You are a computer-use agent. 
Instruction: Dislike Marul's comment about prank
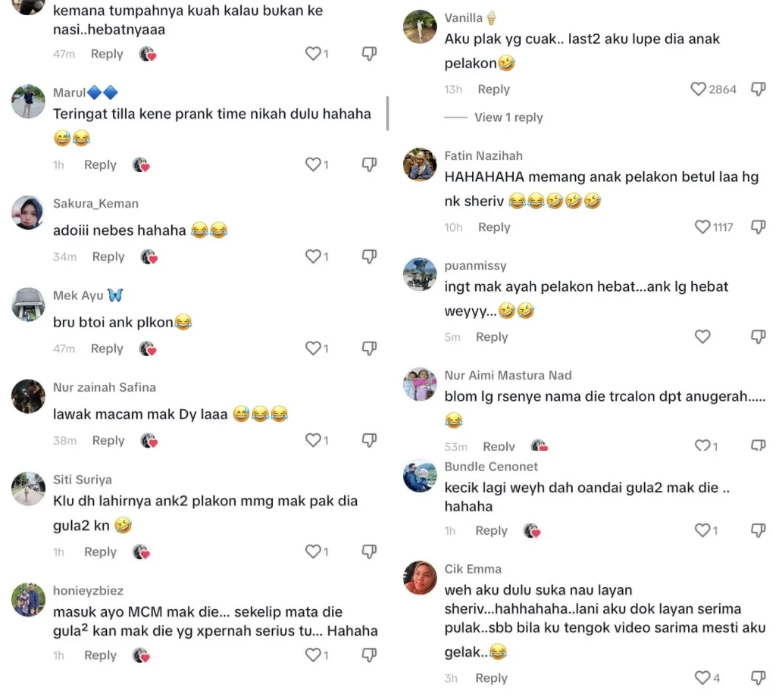point(369,164)
